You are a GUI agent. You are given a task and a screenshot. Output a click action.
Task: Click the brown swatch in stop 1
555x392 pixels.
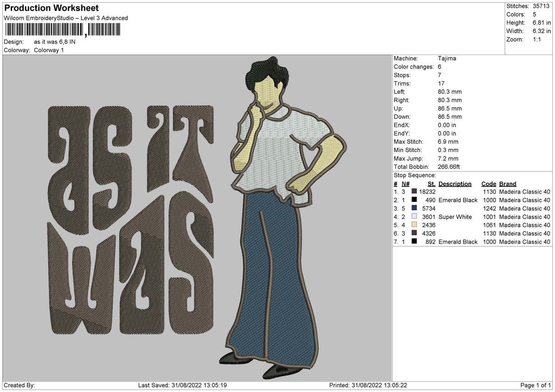(414, 192)
